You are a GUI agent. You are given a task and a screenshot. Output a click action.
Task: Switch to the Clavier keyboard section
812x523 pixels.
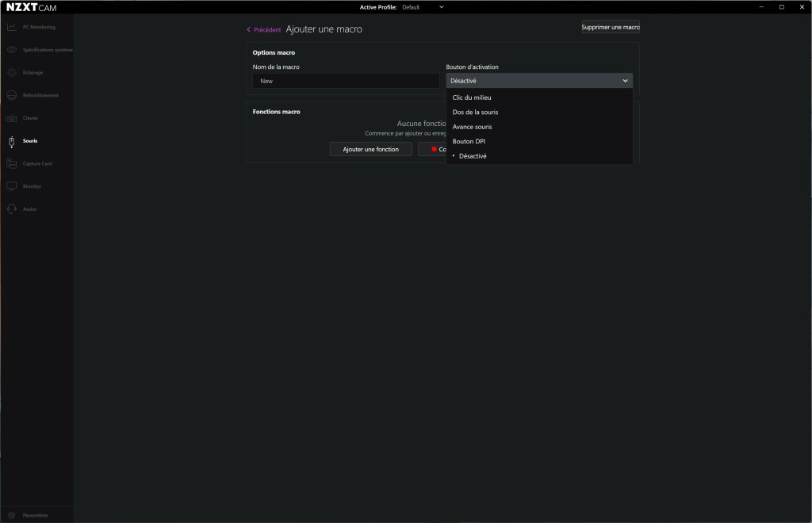[x=30, y=118]
